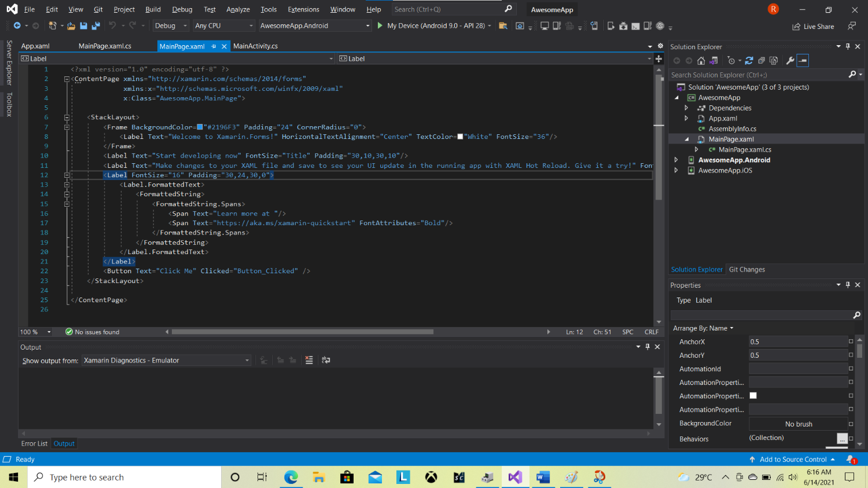Click Collapse All icon in Solution Explorer
868x488 pixels.
pos(762,61)
